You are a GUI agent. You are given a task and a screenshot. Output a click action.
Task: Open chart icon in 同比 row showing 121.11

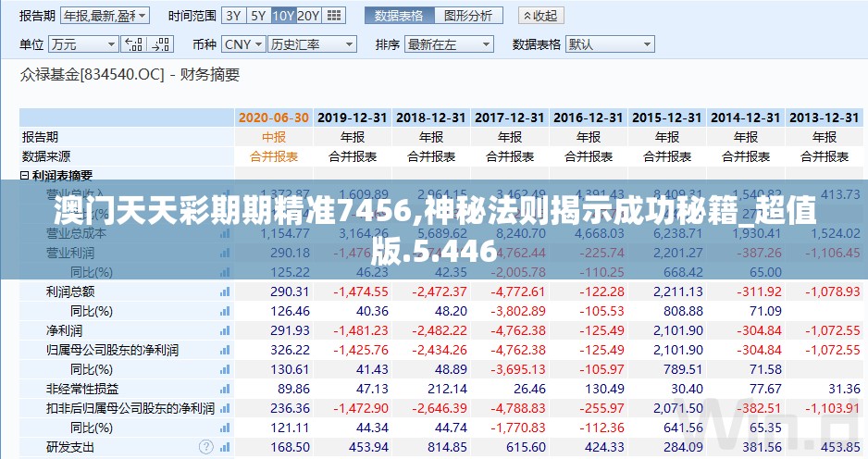pyautogui.click(x=225, y=428)
